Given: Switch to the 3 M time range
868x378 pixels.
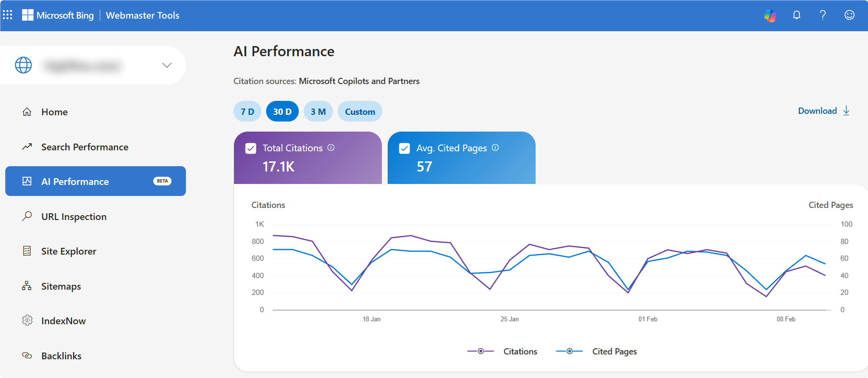Looking at the screenshot, I should pyautogui.click(x=318, y=111).
